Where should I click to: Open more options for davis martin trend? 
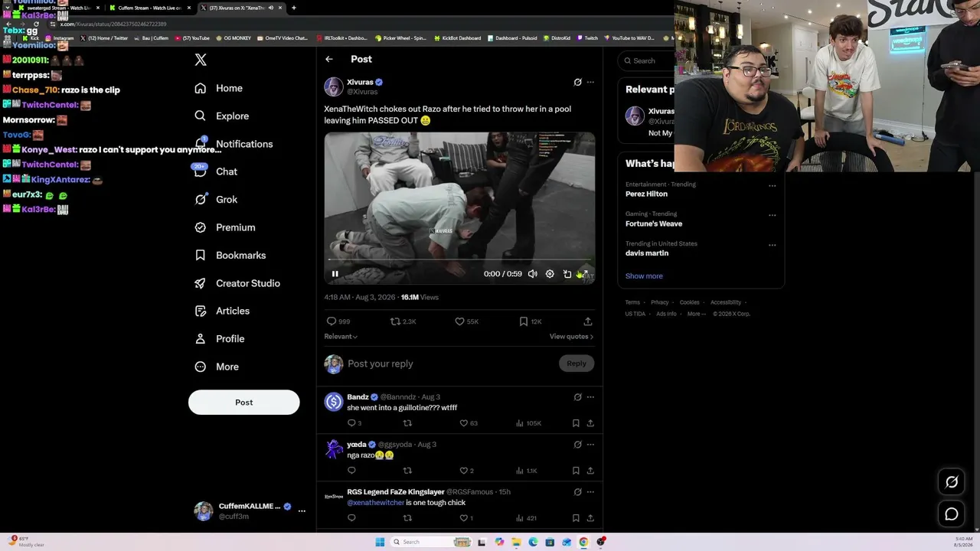(772, 245)
